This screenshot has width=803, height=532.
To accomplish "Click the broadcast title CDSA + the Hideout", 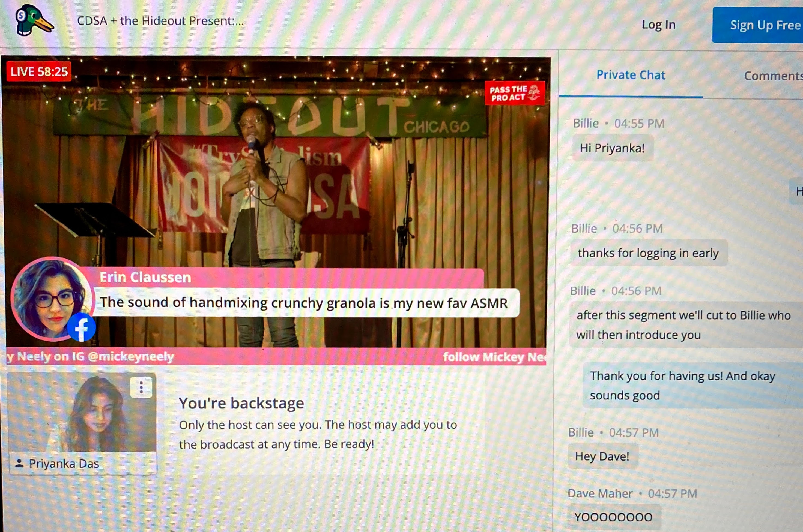I will tap(160, 21).
